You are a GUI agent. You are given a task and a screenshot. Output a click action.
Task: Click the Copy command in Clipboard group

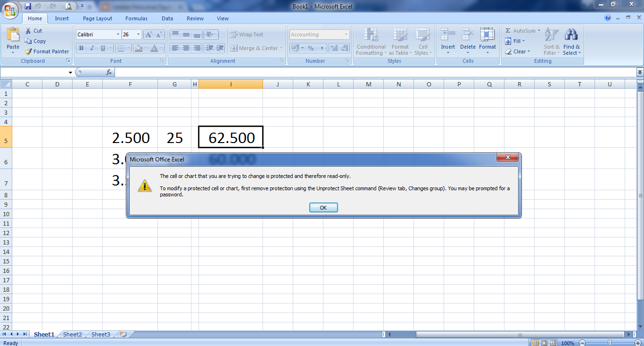36,41
